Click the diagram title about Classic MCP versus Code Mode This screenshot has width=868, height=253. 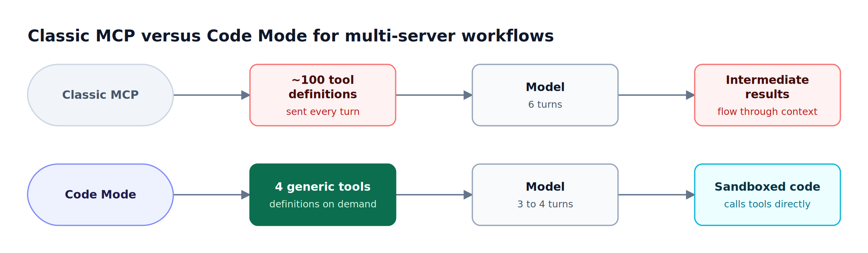[291, 36]
